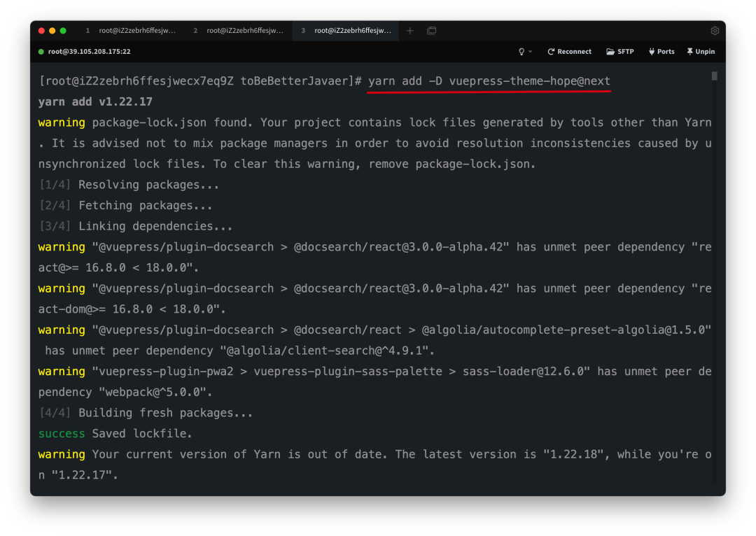Click the green connection status dot

[41, 52]
